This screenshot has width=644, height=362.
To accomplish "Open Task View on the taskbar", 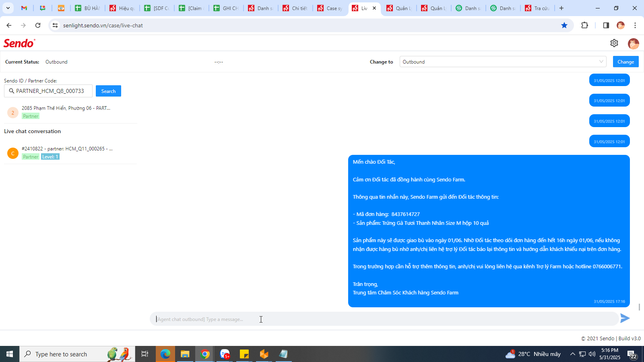I will [x=145, y=354].
